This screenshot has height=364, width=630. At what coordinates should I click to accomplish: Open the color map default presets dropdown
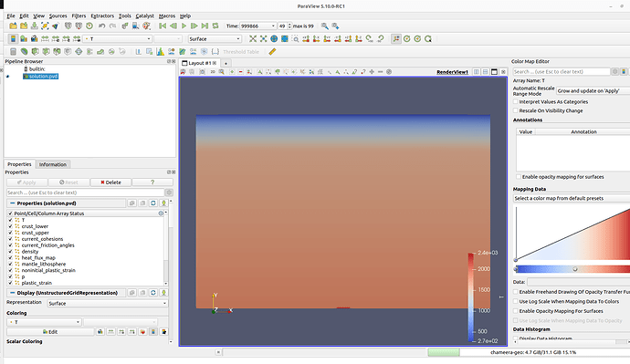pyautogui.click(x=572, y=198)
